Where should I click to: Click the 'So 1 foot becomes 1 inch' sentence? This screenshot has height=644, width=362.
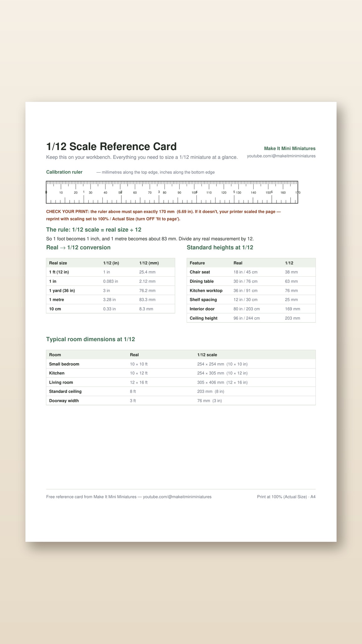150,239
